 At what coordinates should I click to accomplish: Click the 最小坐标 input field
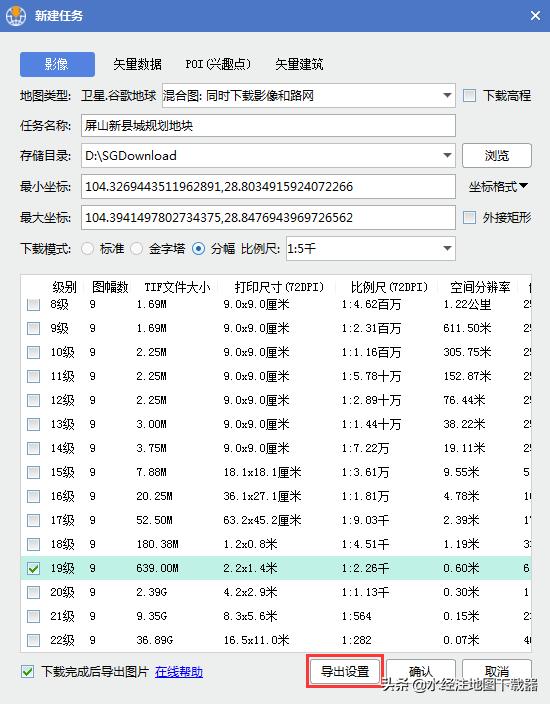(268, 186)
